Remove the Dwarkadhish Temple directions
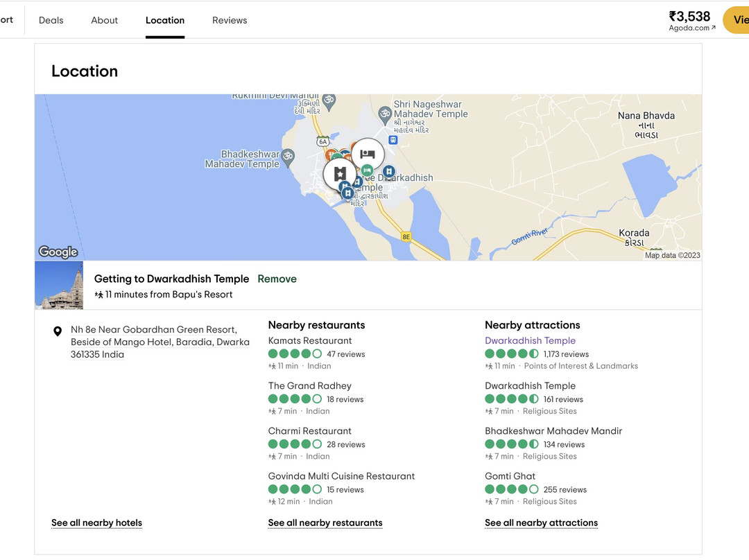 tap(277, 279)
